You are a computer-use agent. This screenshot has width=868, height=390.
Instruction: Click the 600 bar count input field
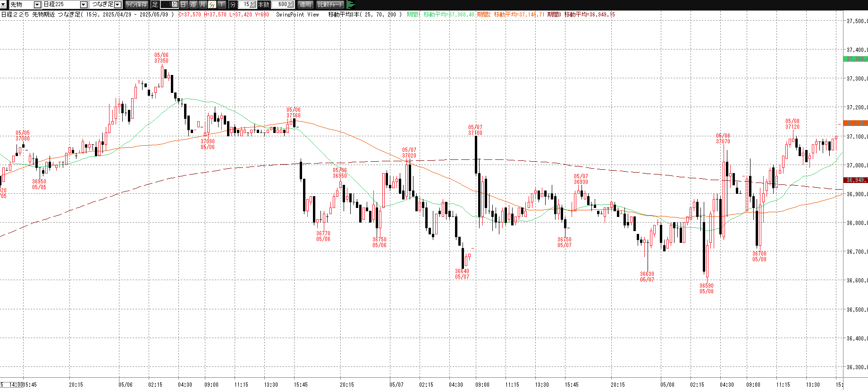pos(279,5)
